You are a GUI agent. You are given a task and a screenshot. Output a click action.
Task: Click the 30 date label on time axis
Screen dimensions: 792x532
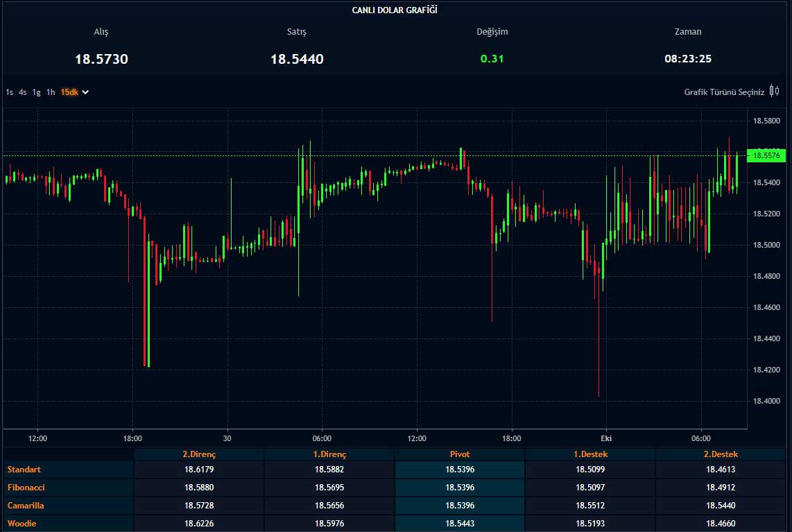227,438
